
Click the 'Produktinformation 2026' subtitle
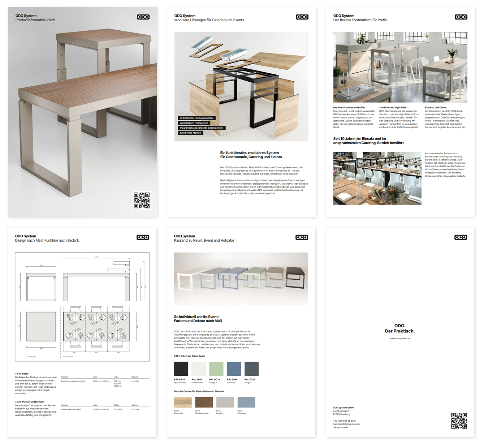coord(35,20)
